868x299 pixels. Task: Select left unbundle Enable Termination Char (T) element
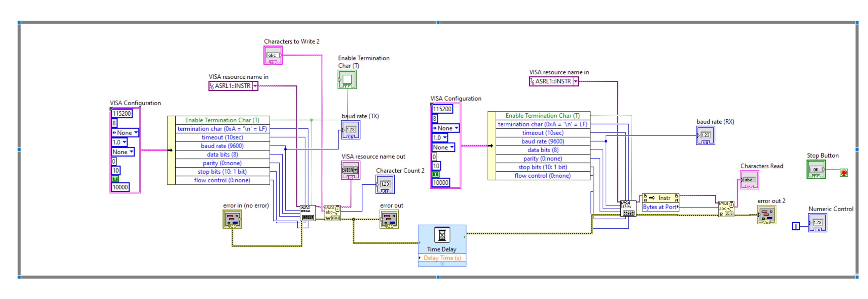(x=222, y=120)
